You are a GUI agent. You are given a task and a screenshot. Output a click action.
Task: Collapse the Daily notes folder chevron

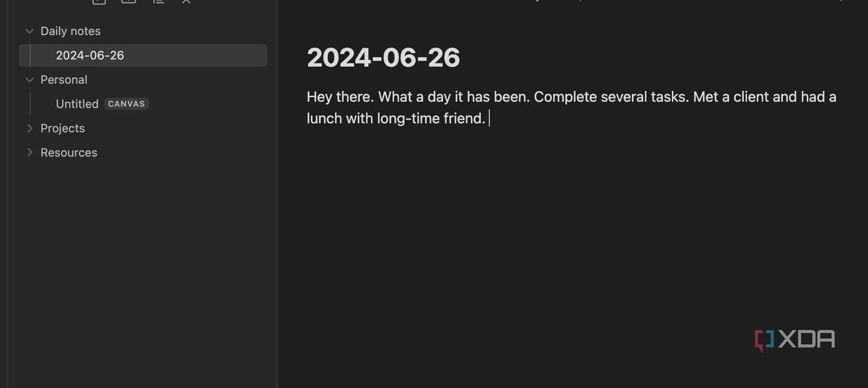[29, 32]
